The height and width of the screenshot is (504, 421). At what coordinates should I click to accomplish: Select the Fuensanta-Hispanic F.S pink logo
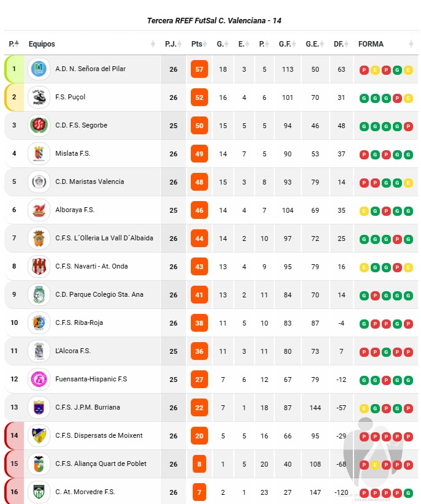[39, 380]
